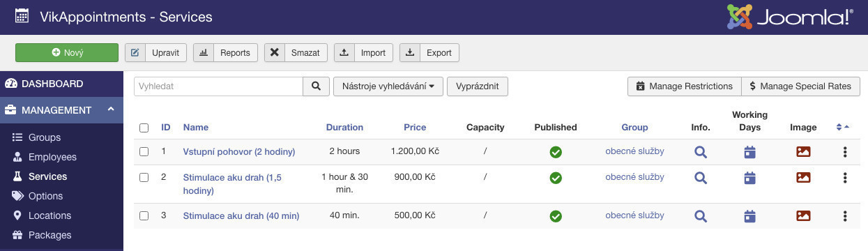
Task: Focus the Vyhledat search field
Action: 218,86
